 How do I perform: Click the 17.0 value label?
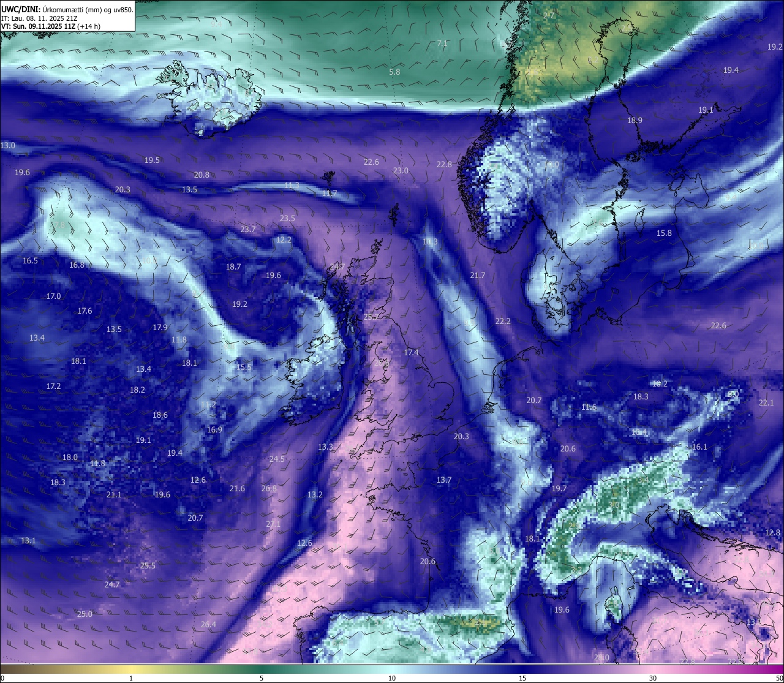coord(53,296)
